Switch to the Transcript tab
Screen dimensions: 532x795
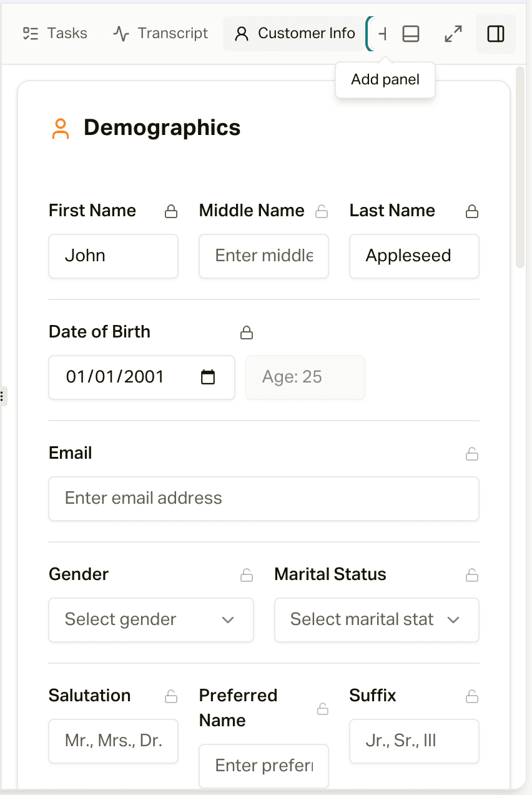[x=160, y=33]
